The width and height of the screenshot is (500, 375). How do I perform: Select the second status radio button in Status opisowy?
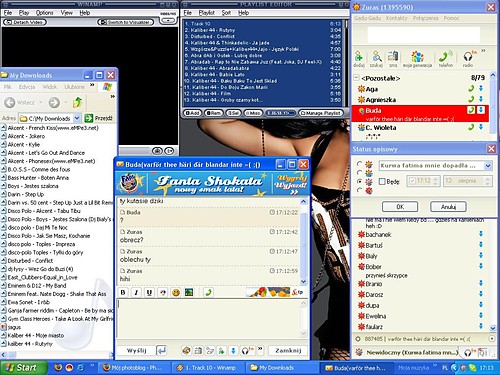[x=359, y=173]
